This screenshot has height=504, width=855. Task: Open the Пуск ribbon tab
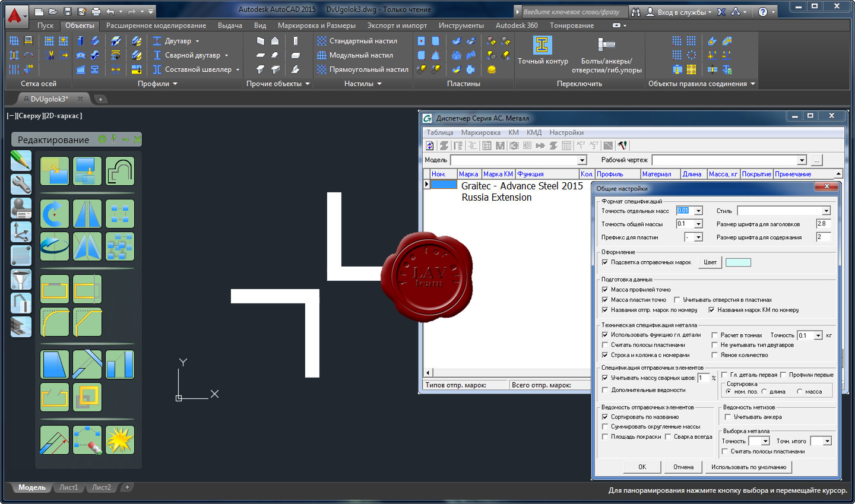(x=45, y=26)
